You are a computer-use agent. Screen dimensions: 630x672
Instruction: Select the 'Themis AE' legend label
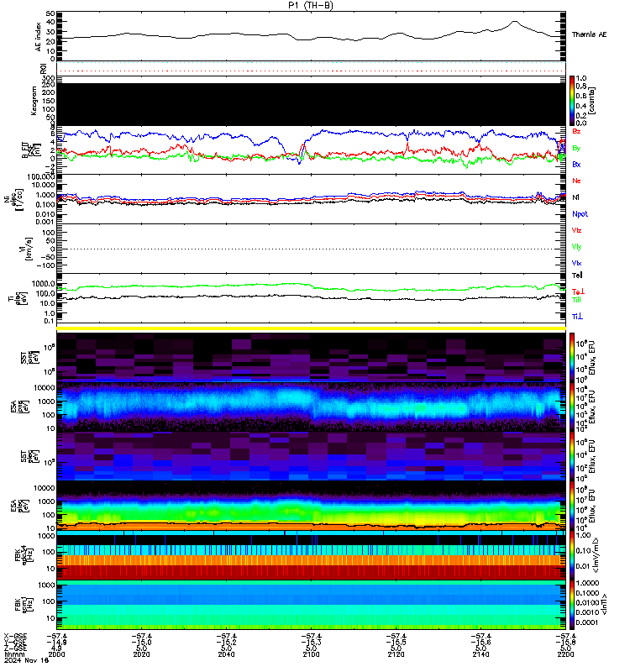(590, 34)
